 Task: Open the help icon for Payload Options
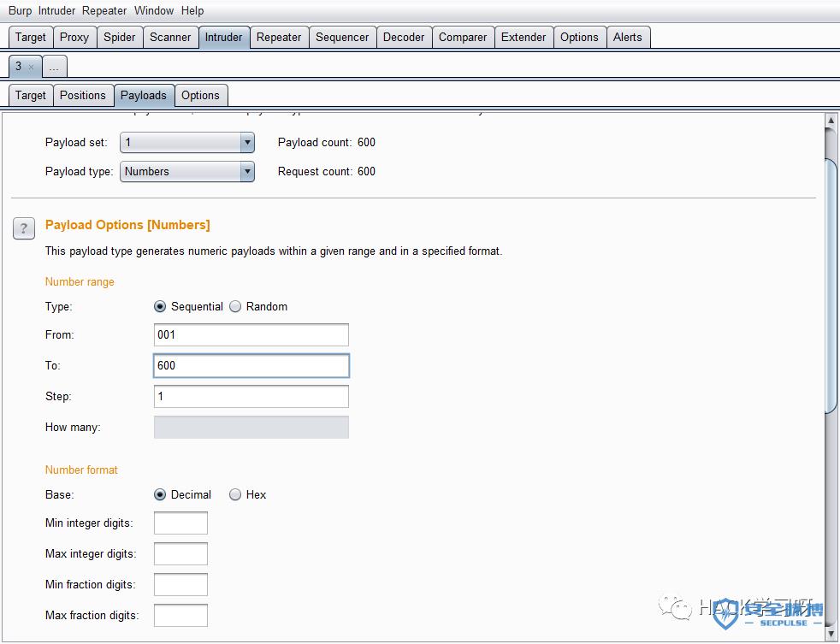24,228
